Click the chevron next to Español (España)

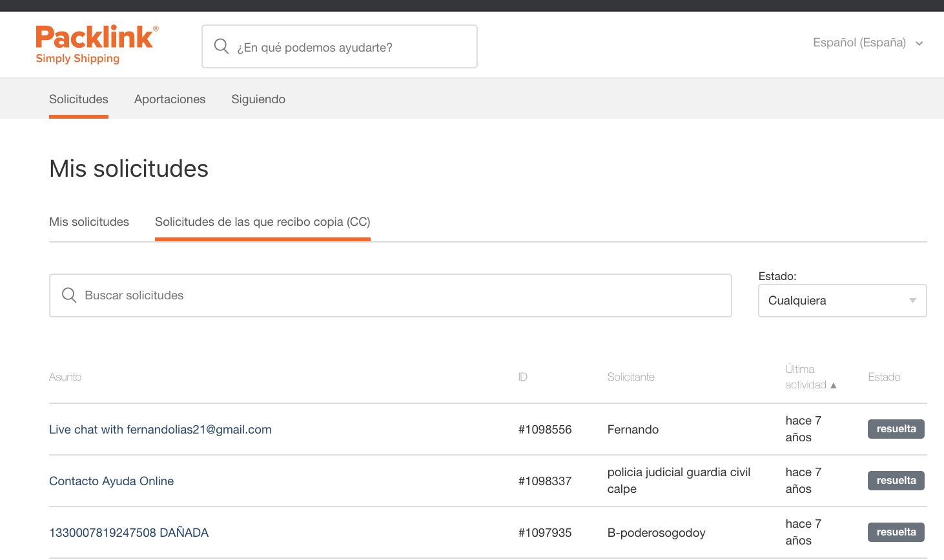919,43
